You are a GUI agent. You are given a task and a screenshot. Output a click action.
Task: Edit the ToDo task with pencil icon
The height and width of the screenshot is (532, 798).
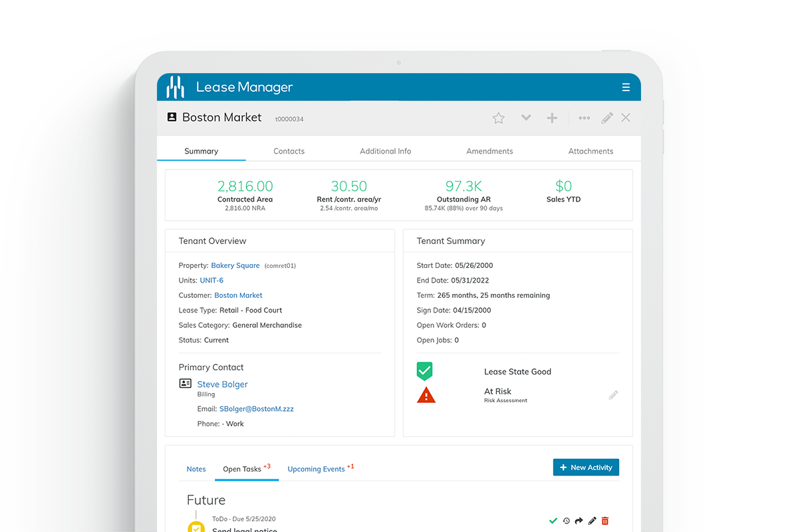(x=592, y=521)
